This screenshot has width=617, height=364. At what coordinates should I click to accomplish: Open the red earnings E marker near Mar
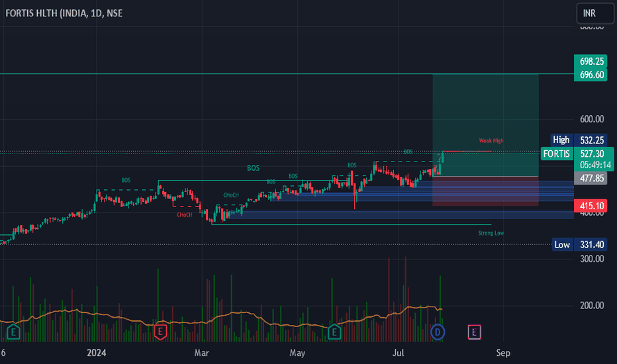(x=160, y=332)
